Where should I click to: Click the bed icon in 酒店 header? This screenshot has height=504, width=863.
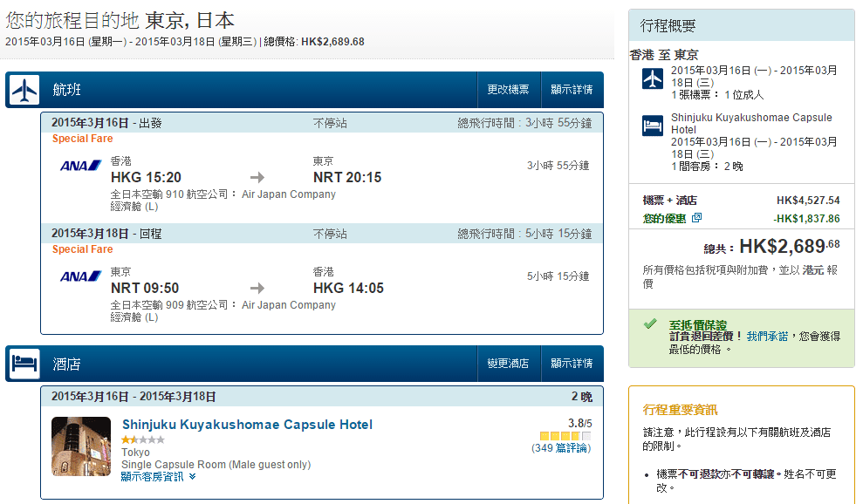pyautogui.click(x=25, y=364)
